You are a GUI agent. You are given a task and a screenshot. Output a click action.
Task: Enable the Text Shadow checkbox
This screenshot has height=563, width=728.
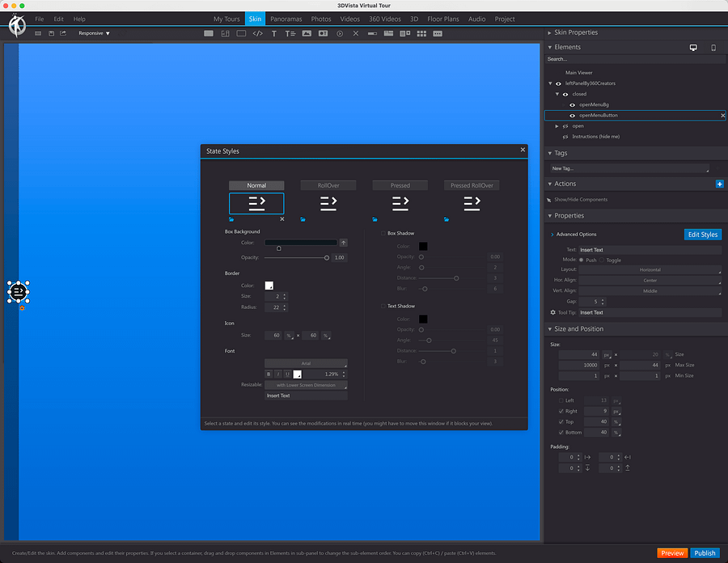click(x=383, y=307)
